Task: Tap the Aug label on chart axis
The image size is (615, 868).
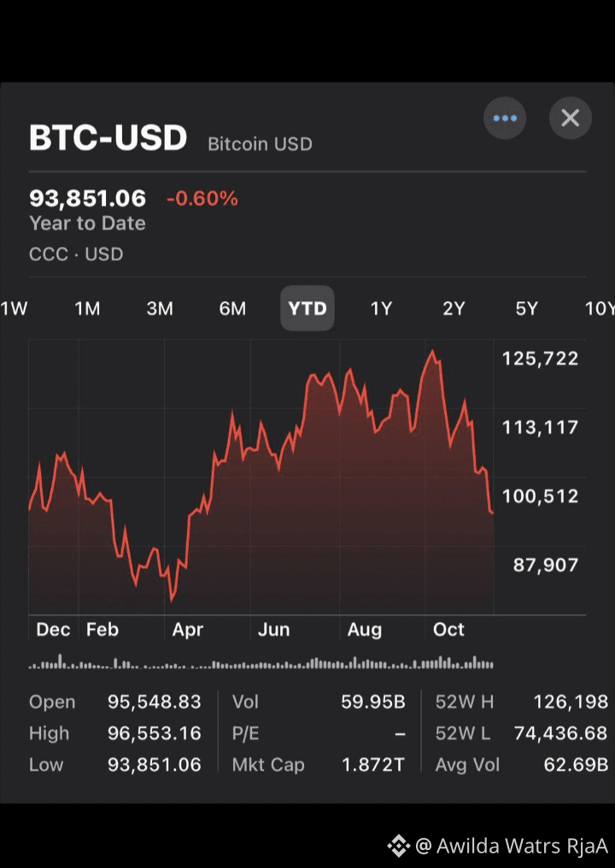Action: tap(364, 629)
